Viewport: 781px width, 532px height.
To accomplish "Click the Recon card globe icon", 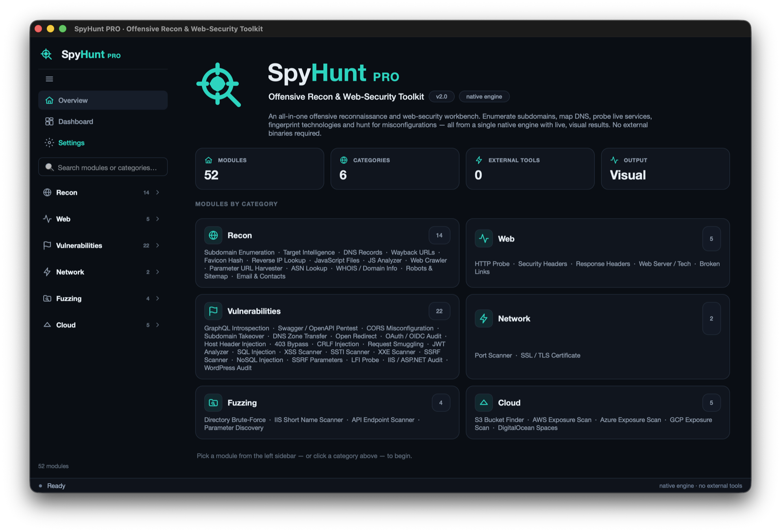I will pyautogui.click(x=213, y=235).
